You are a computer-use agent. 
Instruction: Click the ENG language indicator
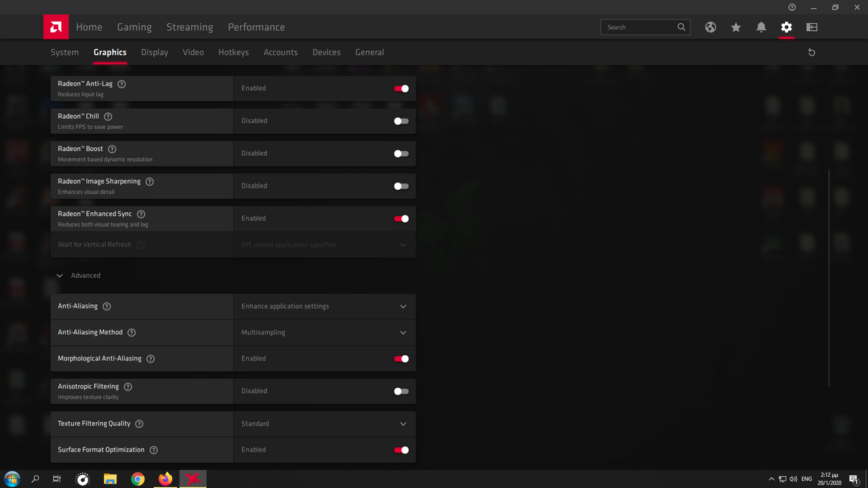click(x=807, y=479)
